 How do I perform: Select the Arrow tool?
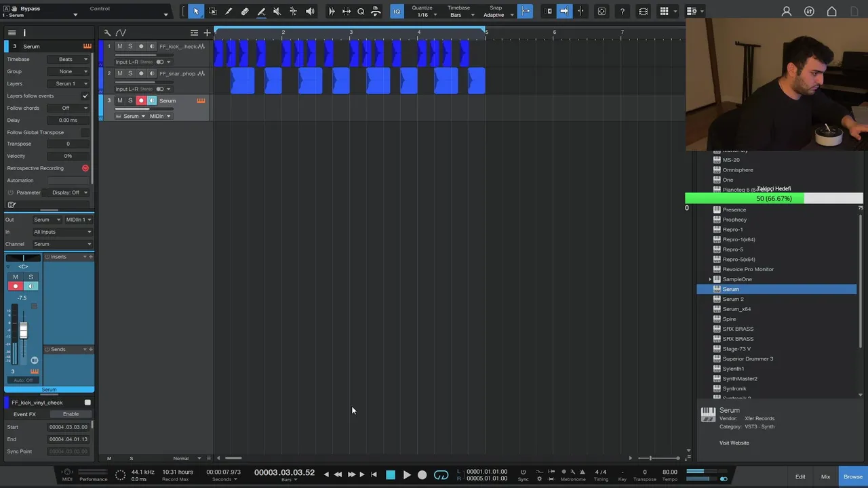pyautogui.click(x=196, y=12)
